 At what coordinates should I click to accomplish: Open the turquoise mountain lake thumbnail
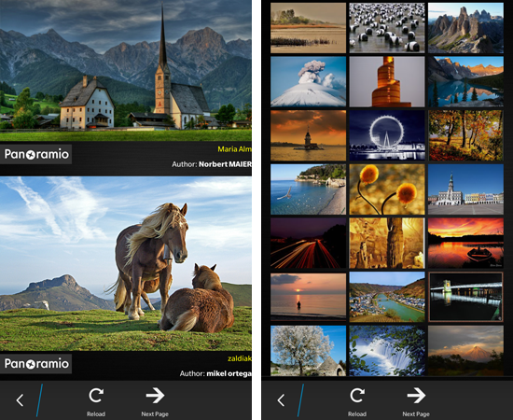click(465, 81)
